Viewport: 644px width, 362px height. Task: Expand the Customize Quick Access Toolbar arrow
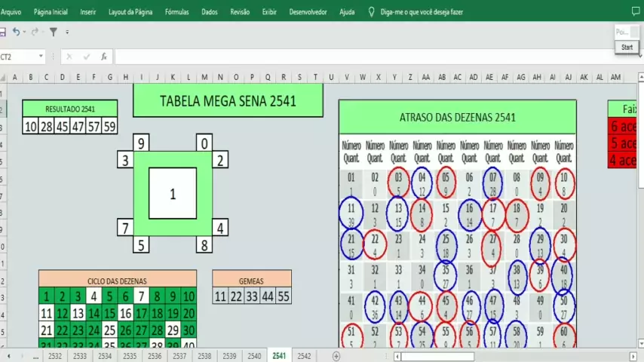pyautogui.click(x=67, y=32)
